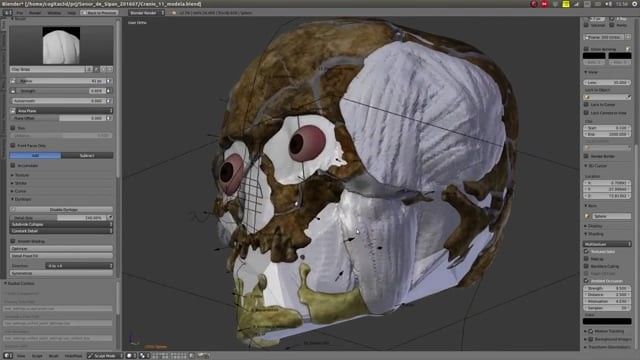This screenshot has width=640, height=360.
Task: Toggle pressure sensitivity for Autosmooth
Action: pyautogui.click(x=109, y=100)
